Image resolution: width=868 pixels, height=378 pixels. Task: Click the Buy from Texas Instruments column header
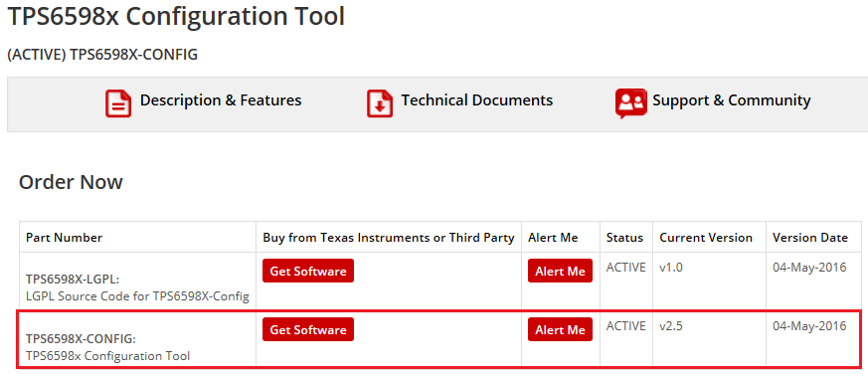tap(389, 238)
